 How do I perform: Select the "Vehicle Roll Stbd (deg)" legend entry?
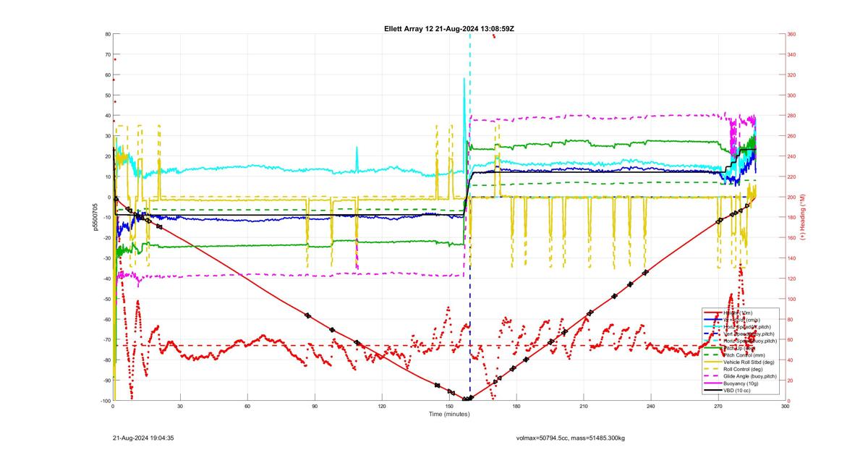(749, 362)
